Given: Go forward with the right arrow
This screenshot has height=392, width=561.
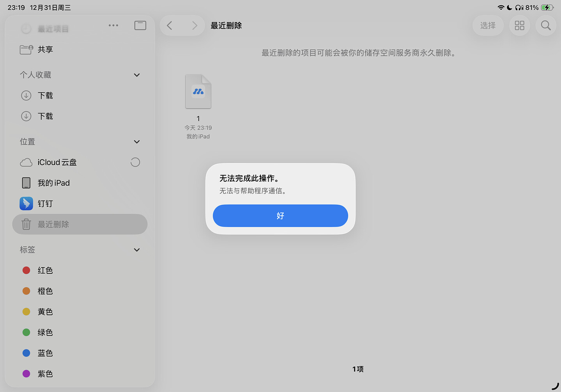Looking at the screenshot, I should pyautogui.click(x=195, y=25).
